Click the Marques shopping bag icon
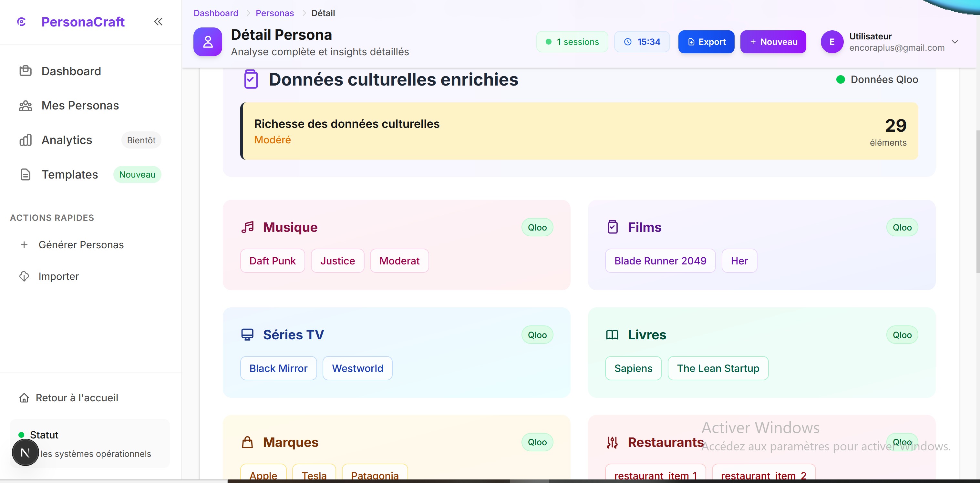 tap(247, 442)
